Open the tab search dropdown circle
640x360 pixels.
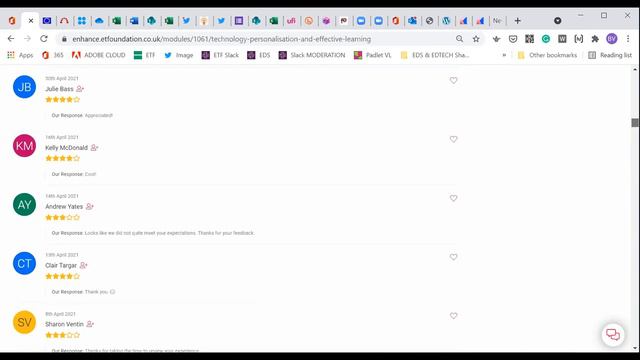coord(558,20)
